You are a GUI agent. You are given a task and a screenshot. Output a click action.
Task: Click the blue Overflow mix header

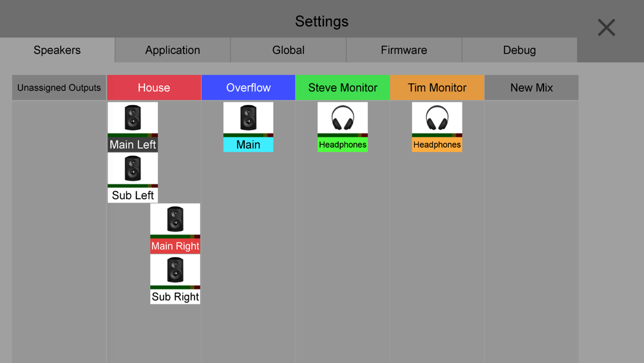(x=249, y=88)
